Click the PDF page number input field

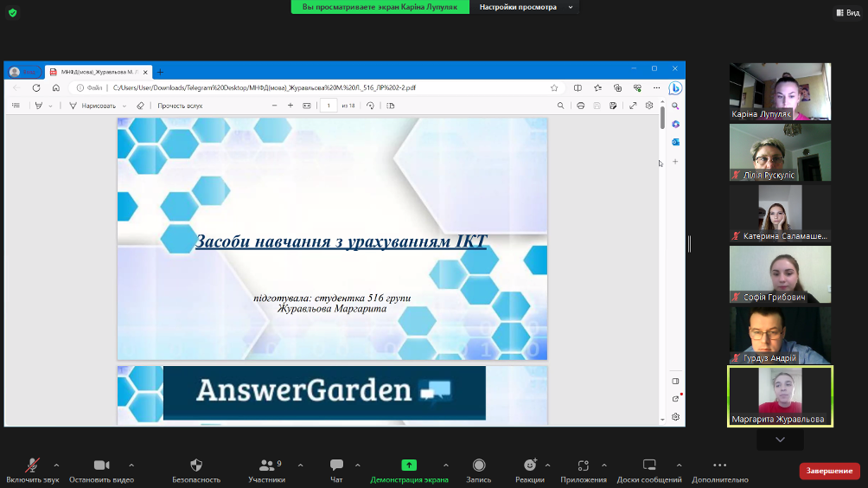coord(329,106)
